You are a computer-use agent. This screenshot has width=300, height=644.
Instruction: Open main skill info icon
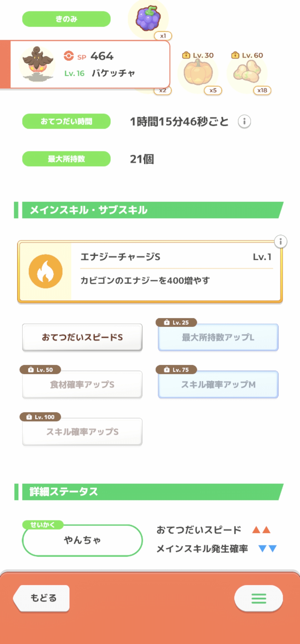[x=281, y=242]
